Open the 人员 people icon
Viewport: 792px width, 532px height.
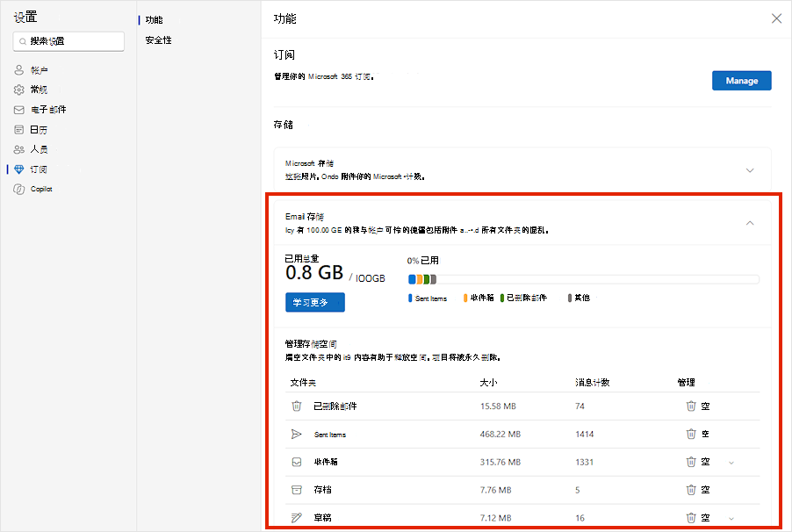coord(18,149)
